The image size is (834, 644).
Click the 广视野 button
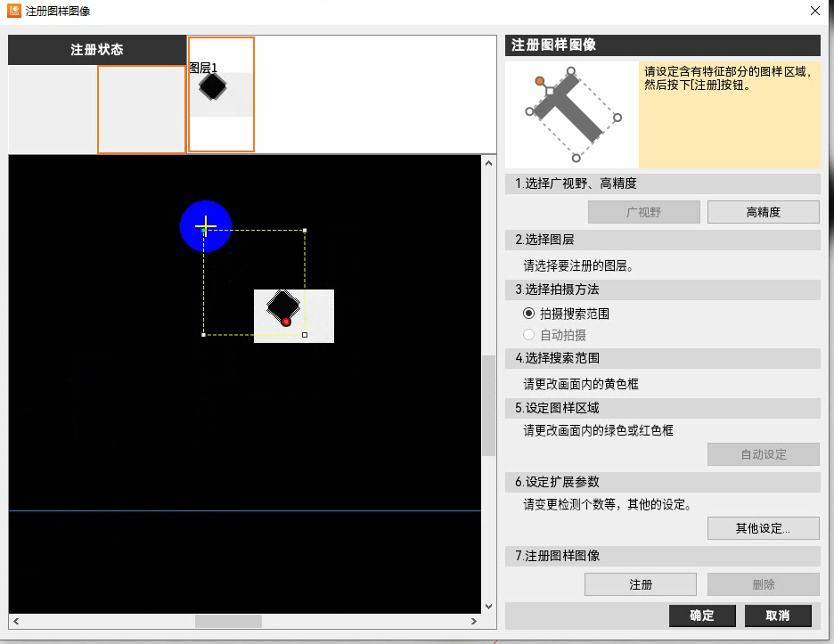click(643, 212)
